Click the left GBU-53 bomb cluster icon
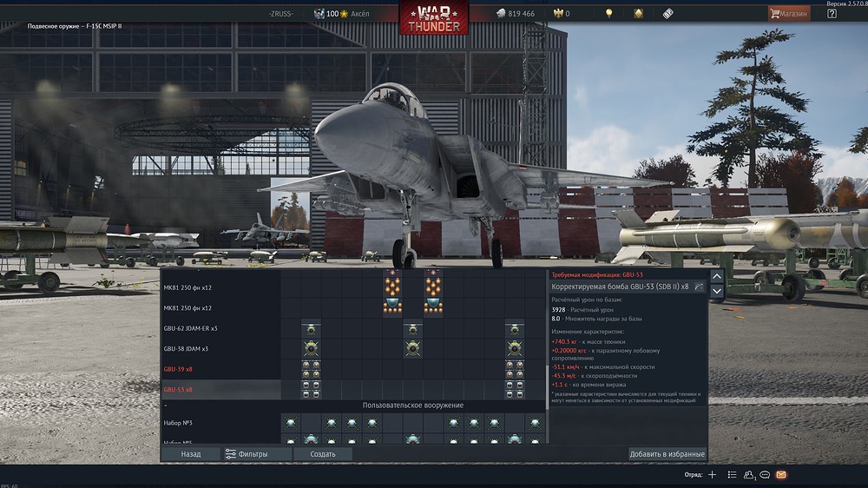The width and height of the screenshot is (868, 488). pos(311,389)
